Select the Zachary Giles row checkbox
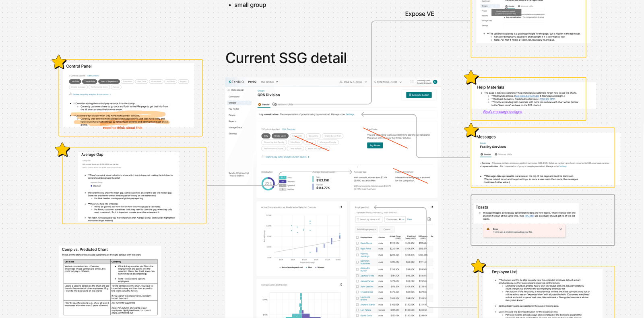The image size is (644, 318). click(357, 276)
